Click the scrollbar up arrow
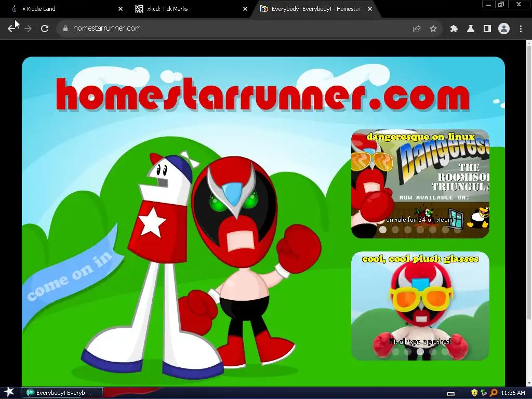 [529, 43]
